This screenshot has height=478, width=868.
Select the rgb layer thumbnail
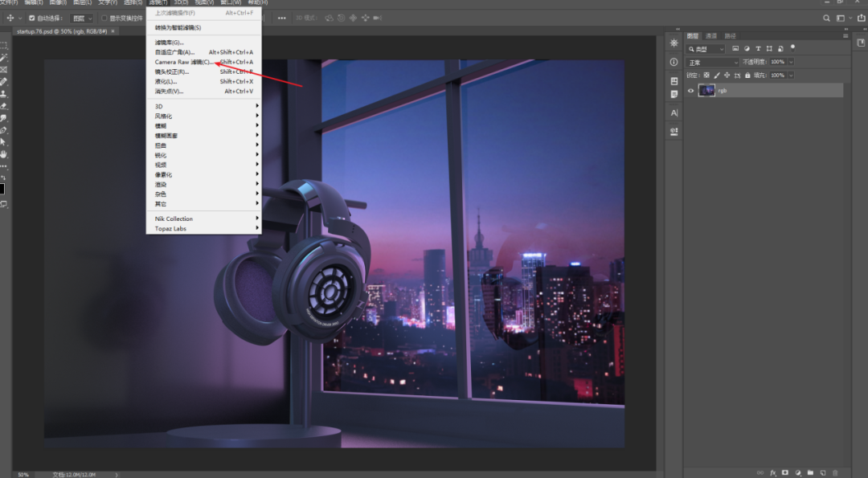[706, 90]
